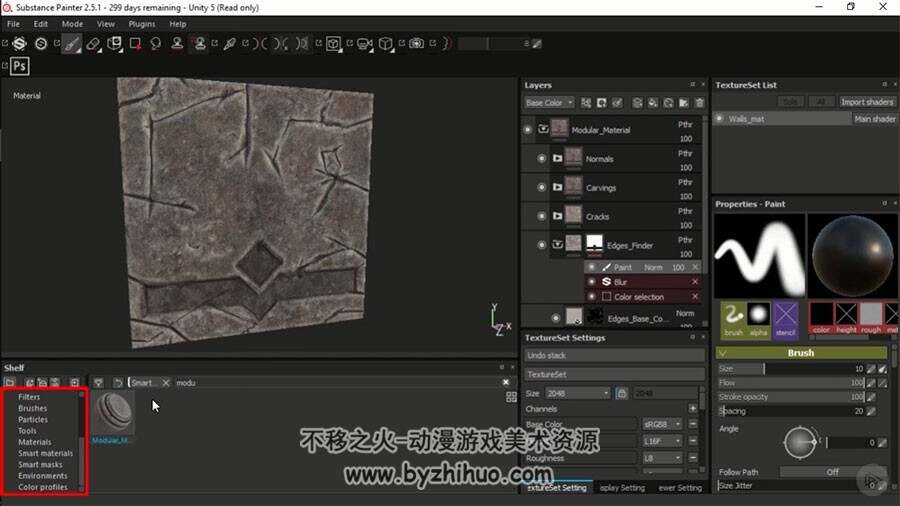This screenshot has height=506, width=900.
Task: Click the Iray render camera icon
Action: point(417,44)
